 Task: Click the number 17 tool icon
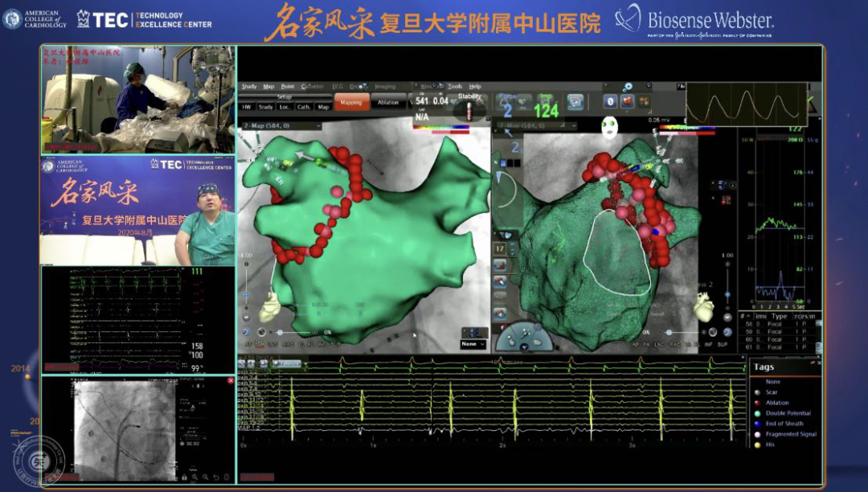(x=500, y=249)
